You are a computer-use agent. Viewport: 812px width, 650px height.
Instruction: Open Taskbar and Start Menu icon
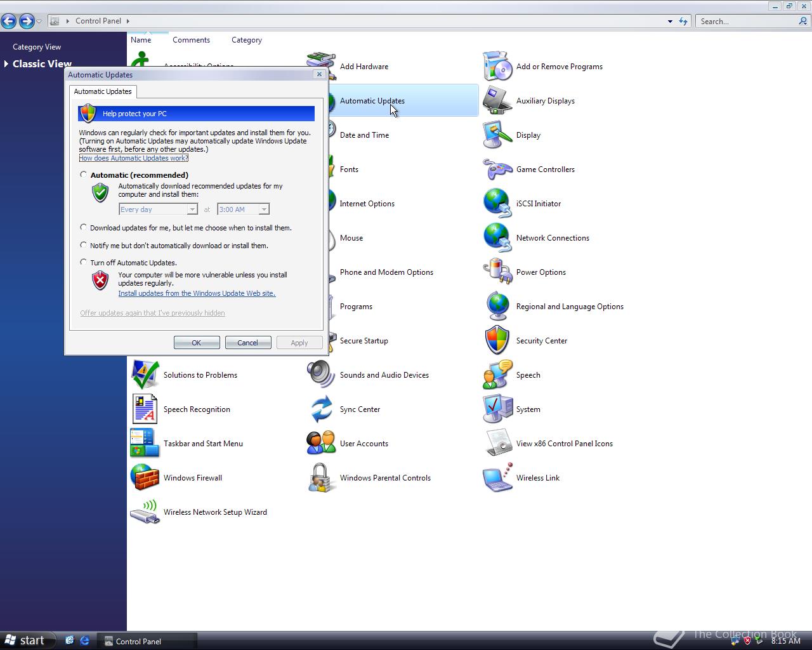click(x=145, y=444)
